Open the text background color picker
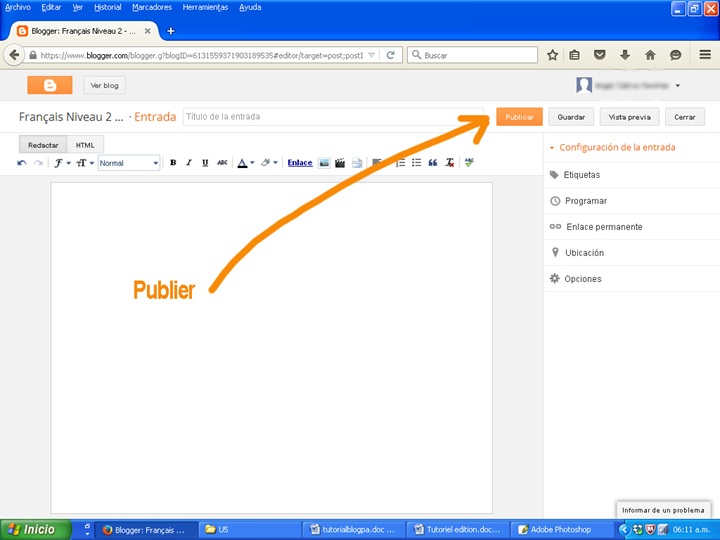Viewport: 720px width, 540px height. click(x=269, y=163)
